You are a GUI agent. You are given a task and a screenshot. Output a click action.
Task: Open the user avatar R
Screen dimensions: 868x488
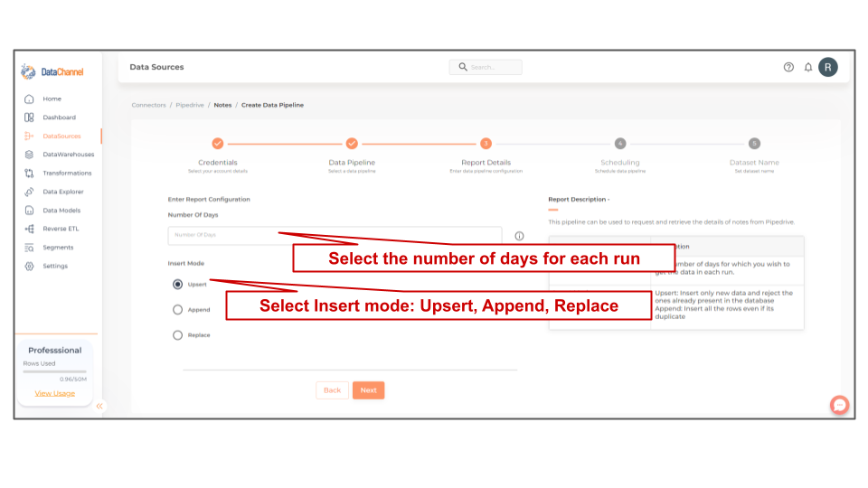coord(828,67)
